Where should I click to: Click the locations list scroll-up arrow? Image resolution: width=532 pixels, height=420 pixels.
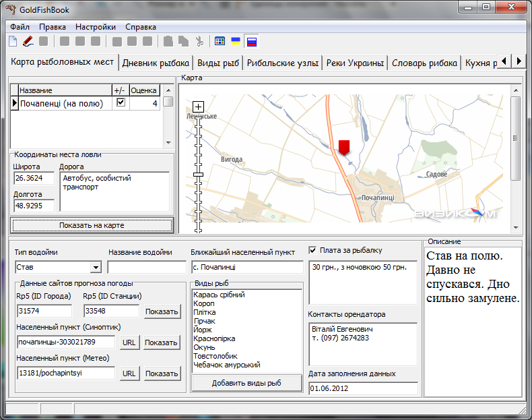tap(168, 90)
